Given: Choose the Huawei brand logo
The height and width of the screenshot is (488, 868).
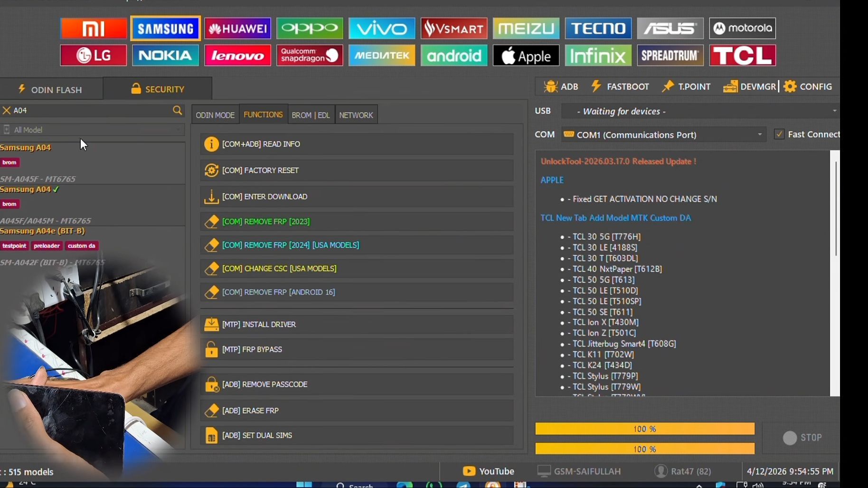Looking at the screenshot, I should point(237,28).
